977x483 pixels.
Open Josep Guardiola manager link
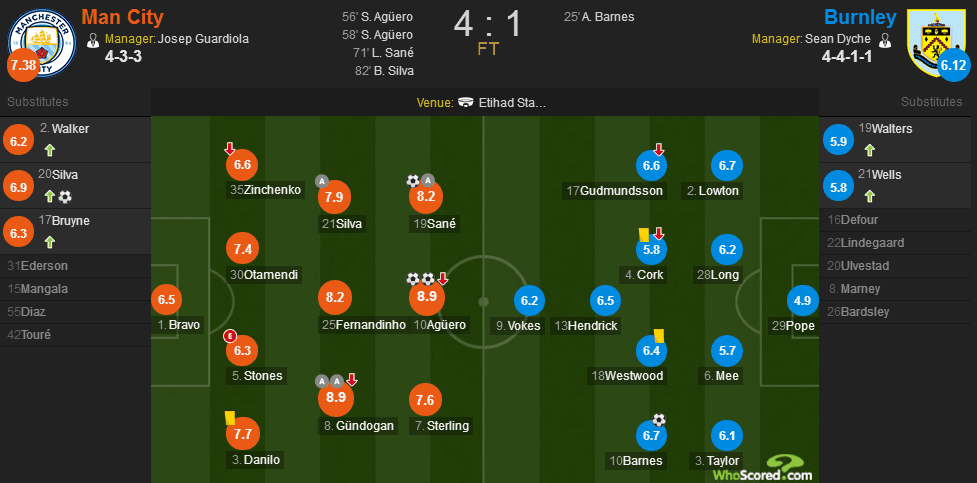pos(198,39)
